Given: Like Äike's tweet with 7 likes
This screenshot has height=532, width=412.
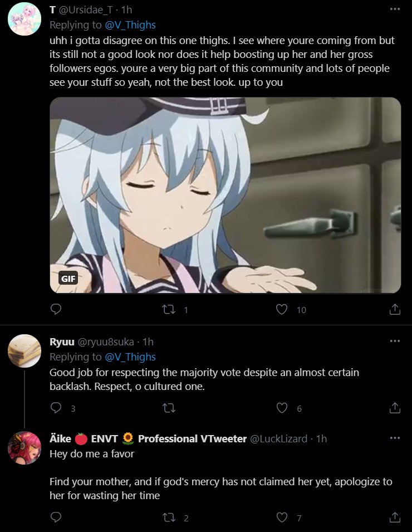Looking at the screenshot, I should tap(282, 518).
